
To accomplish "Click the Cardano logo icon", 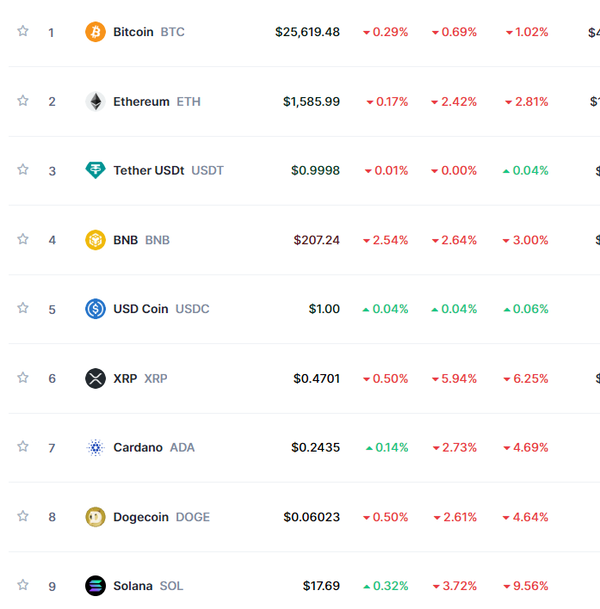I will point(95,448).
